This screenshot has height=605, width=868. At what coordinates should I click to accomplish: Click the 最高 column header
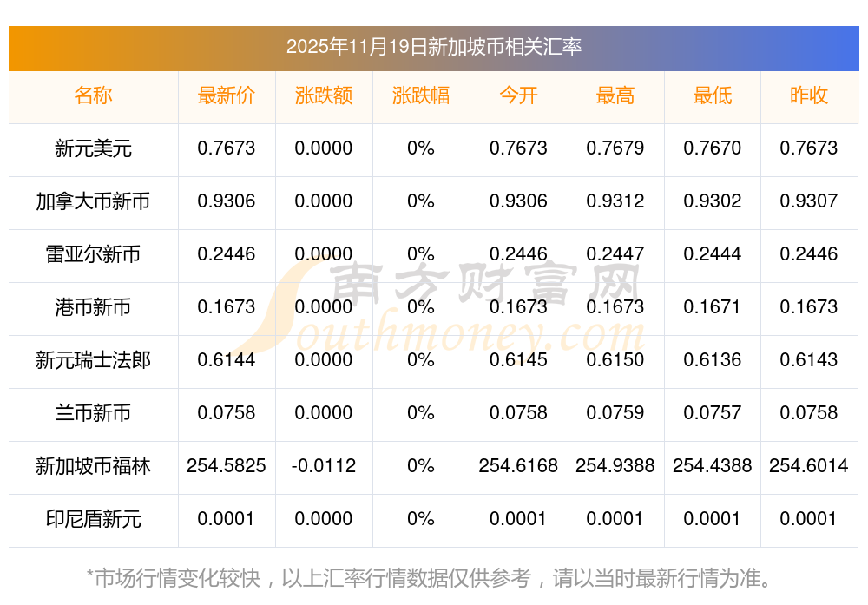(615, 95)
